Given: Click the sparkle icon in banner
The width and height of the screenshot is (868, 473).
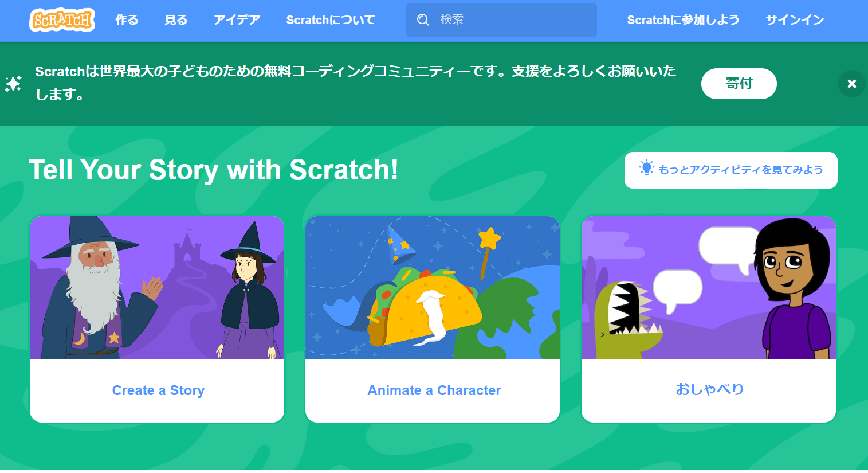Looking at the screenshot, I should (13, 84).
